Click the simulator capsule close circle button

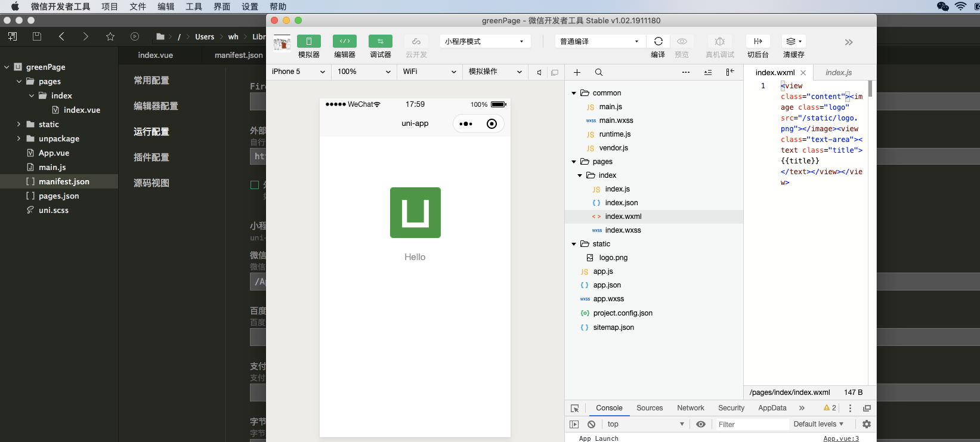[491, 124]
